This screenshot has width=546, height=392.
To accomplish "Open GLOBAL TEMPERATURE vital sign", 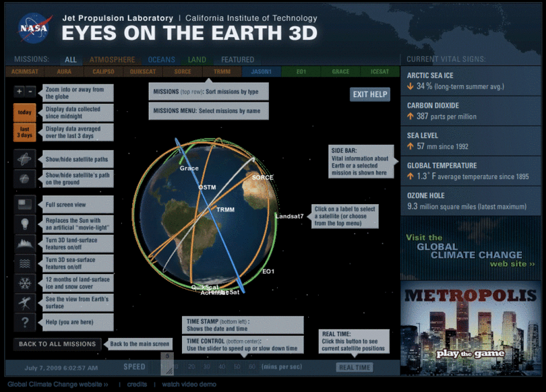I will [x=471, y=171].
